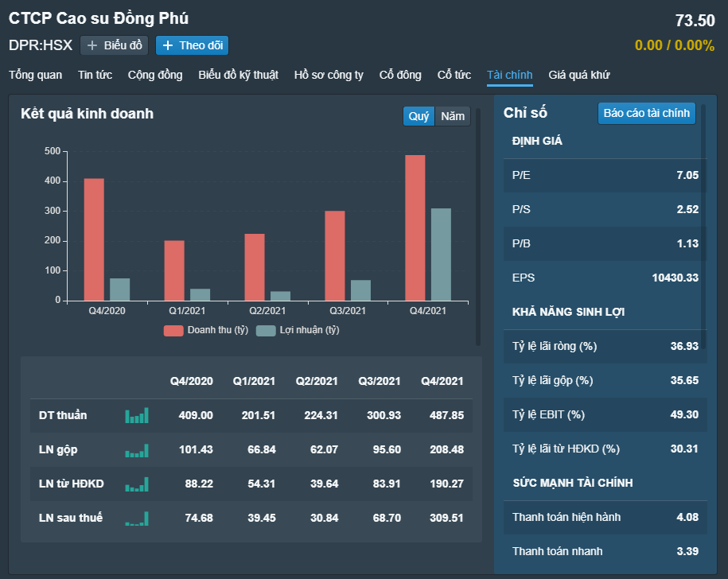
Task: Click the LN từ HĐKD sparkline icon
Action: point(136,484)
